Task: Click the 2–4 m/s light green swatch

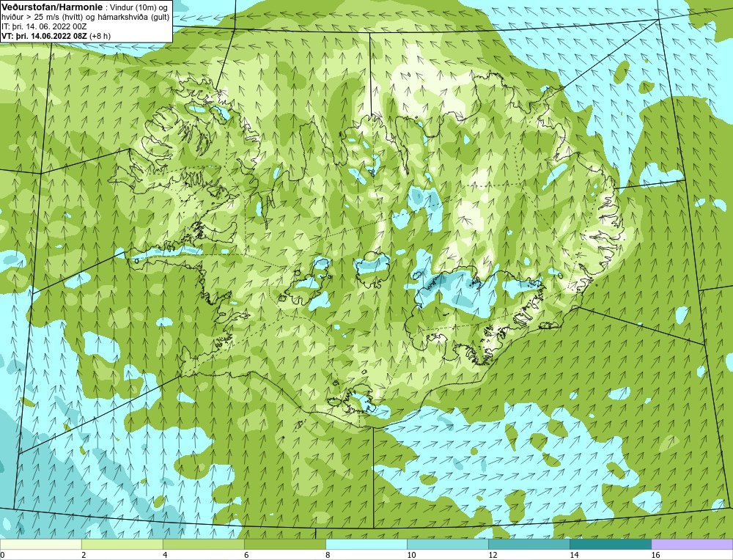Action: point(122,544)
